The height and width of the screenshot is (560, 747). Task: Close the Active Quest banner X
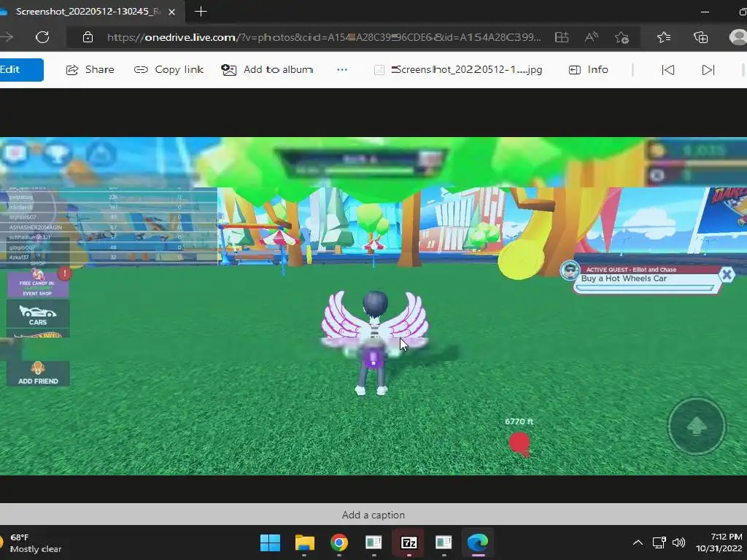pos(727,274)
